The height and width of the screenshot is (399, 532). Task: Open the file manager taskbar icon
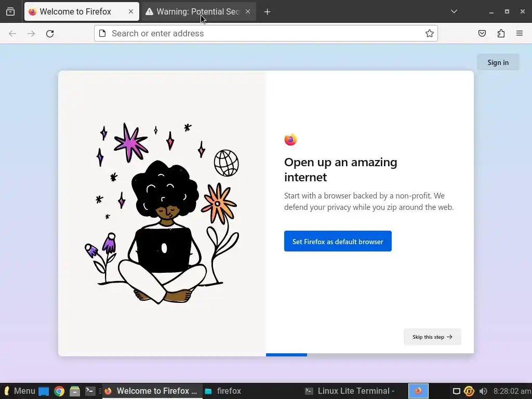pos(75,391)
